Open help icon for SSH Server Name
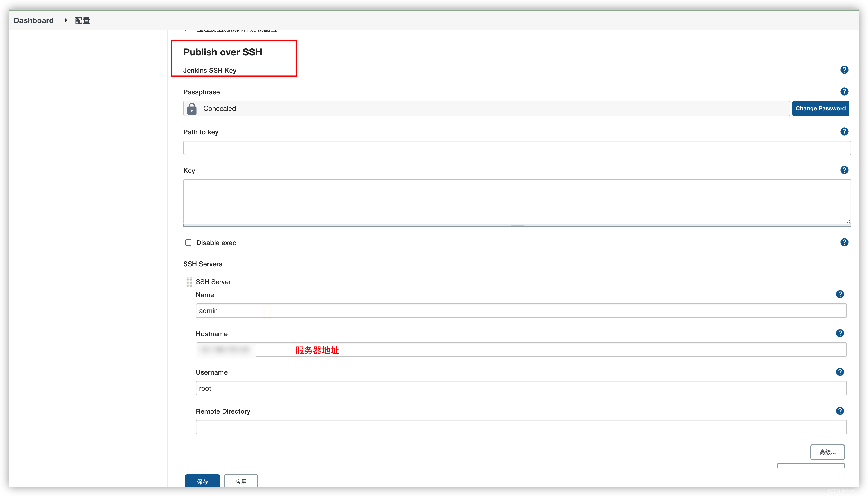868x496 pixels. 840,294
